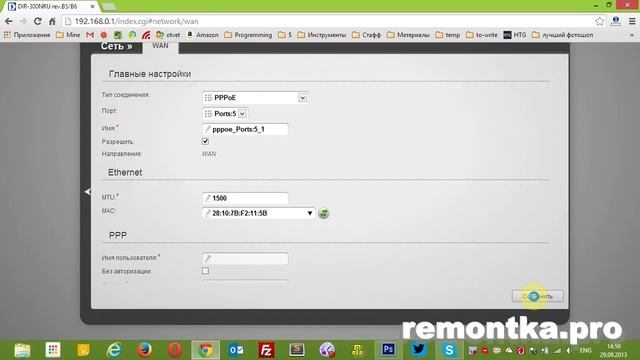Open the Приложения apps shortcut

[x=27, y=35]
